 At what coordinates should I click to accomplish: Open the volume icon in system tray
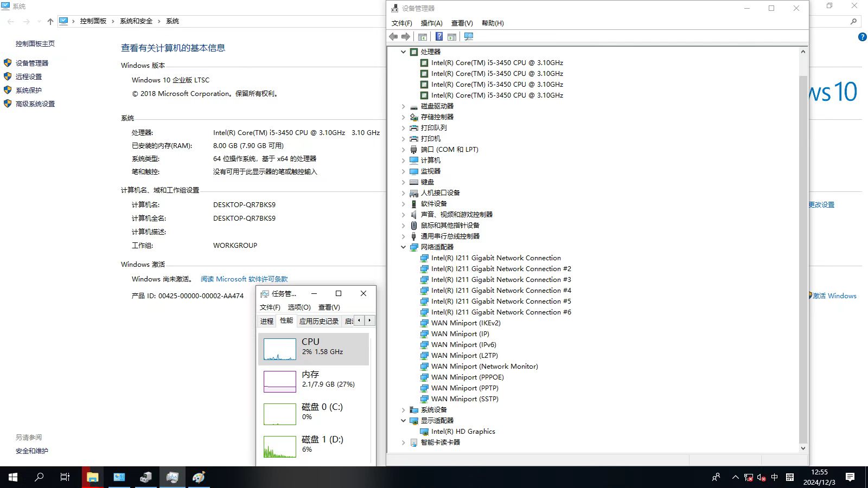[761, 477]
